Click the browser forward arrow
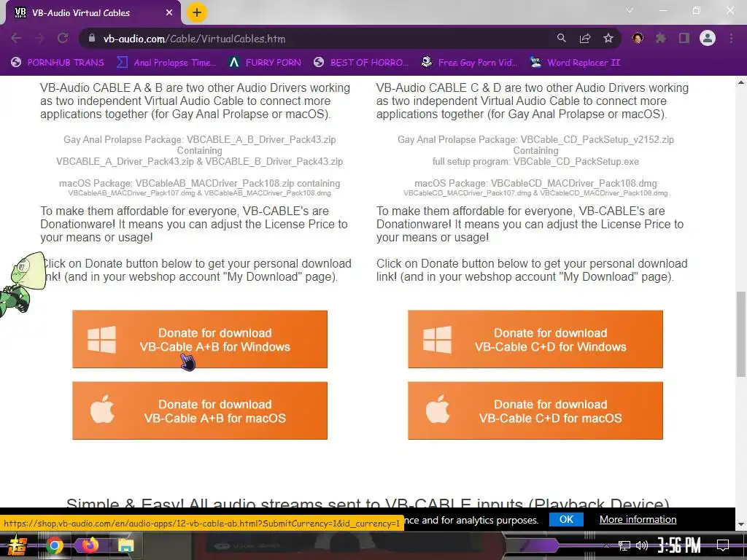 tap(39, 38)
